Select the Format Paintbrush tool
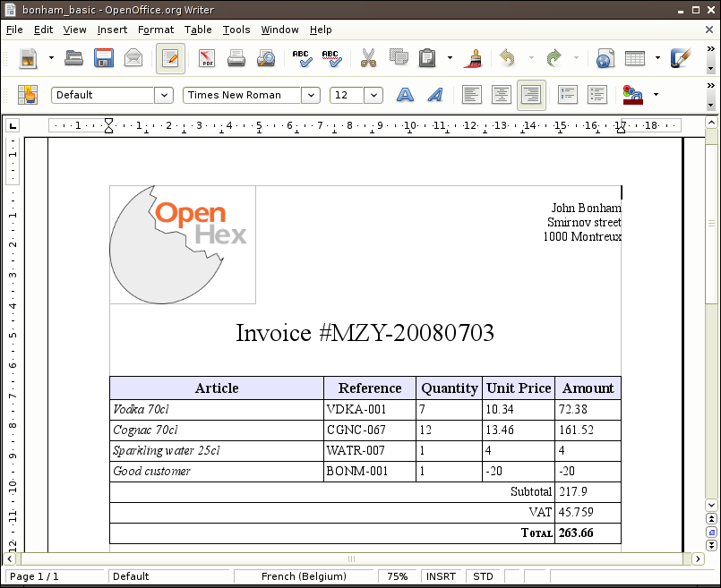721x588 pixels. click(x=471, y=59)
